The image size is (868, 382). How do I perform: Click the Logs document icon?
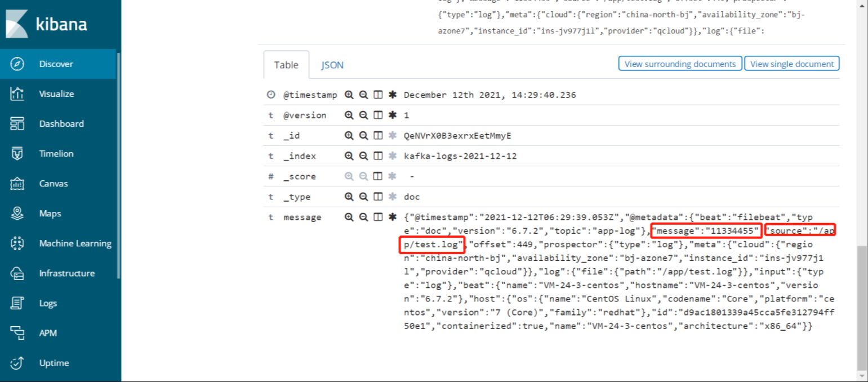[17, 303]
